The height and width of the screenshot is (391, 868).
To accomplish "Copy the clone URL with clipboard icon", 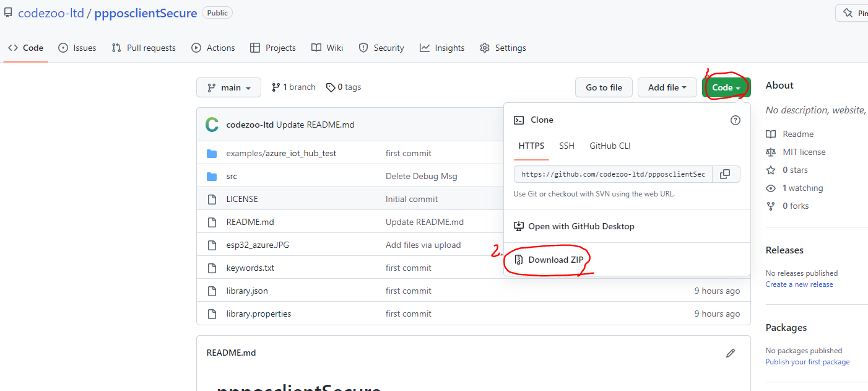I will click(x=726, y=174).
